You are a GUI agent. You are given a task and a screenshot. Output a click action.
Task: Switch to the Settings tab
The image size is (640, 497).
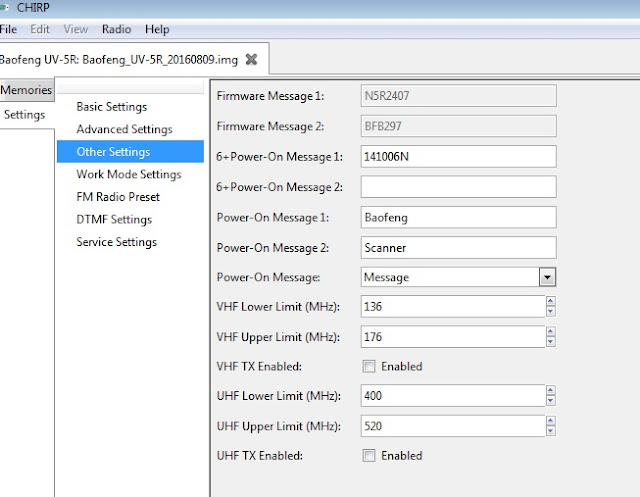tap(24, 115)
